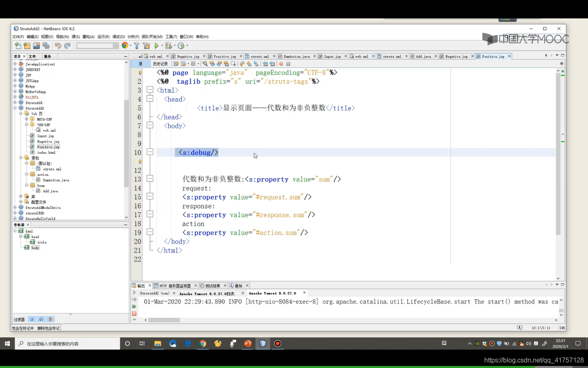The width and height of the screenshot is (588, 368).
Task: Open Chrome from the Windows taskbar
Action: tap(203, 343)
